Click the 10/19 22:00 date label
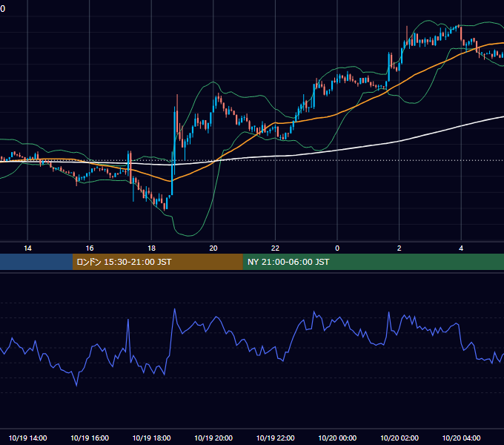 click(275, 438)
